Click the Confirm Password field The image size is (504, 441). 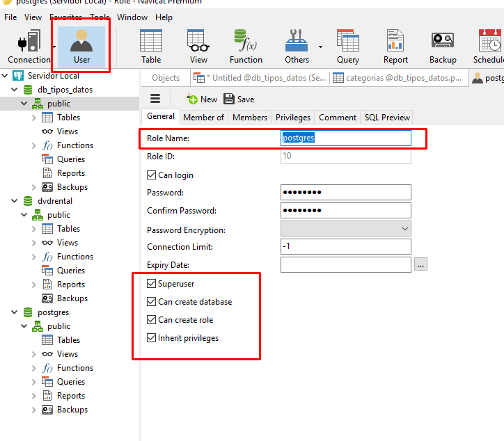345,210
